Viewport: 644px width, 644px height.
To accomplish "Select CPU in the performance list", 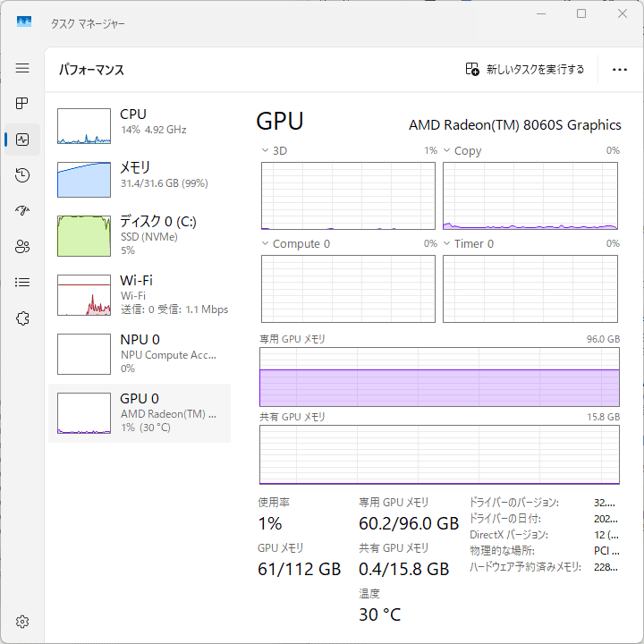I will coord(139,126).
